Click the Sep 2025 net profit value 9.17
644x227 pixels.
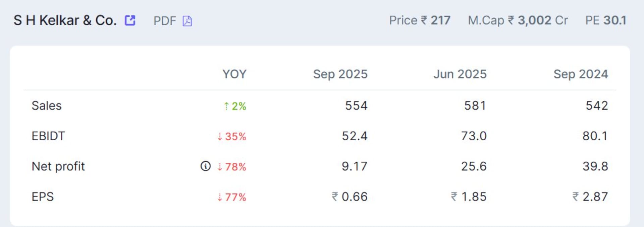click(354, 166)
